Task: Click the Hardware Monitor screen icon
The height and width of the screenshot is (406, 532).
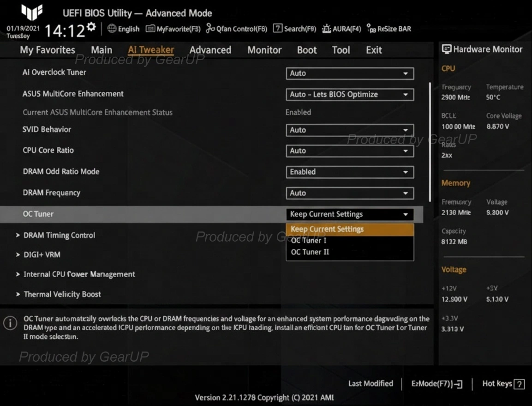Action: tap(446, 49)
